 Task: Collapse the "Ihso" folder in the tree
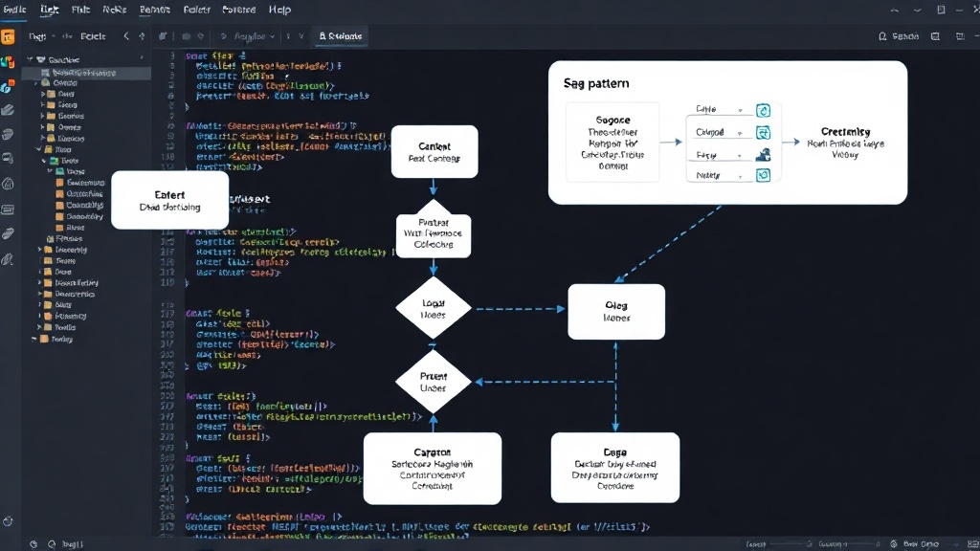point(38,150)
